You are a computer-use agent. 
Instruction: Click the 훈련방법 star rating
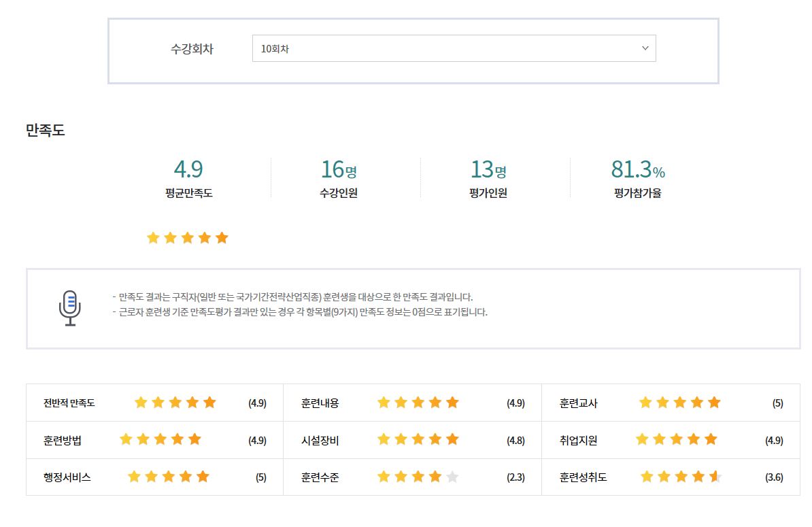pyautogui.click(x=160, y=439)
